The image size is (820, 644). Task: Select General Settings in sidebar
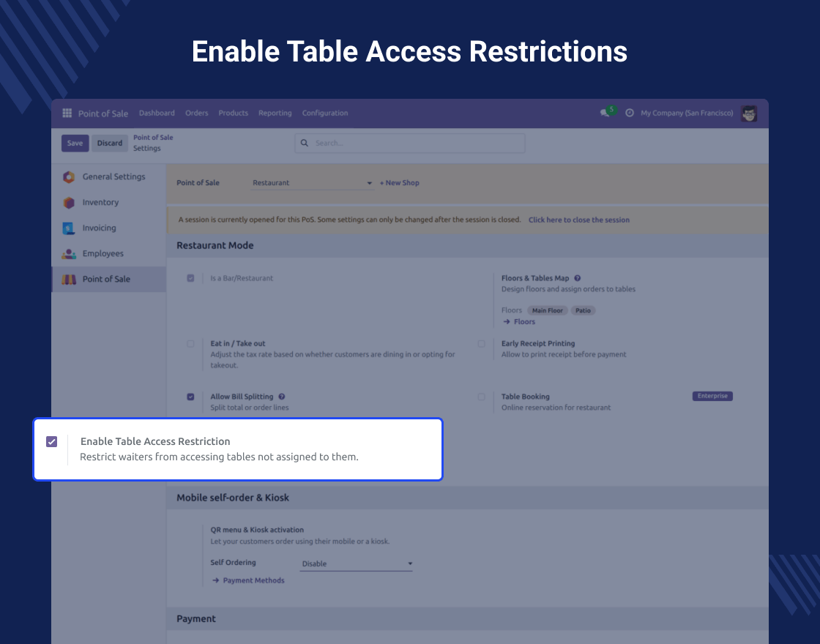tap(109, 176)
